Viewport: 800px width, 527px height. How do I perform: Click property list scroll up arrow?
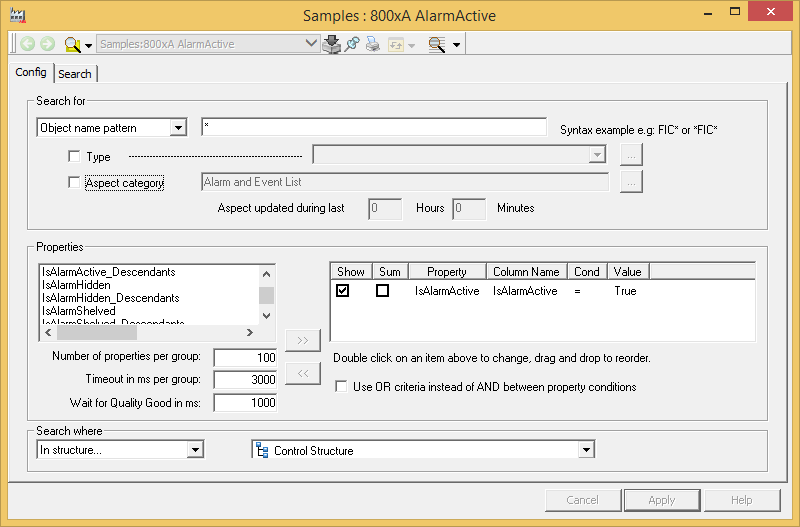click(x=266, y=274)
